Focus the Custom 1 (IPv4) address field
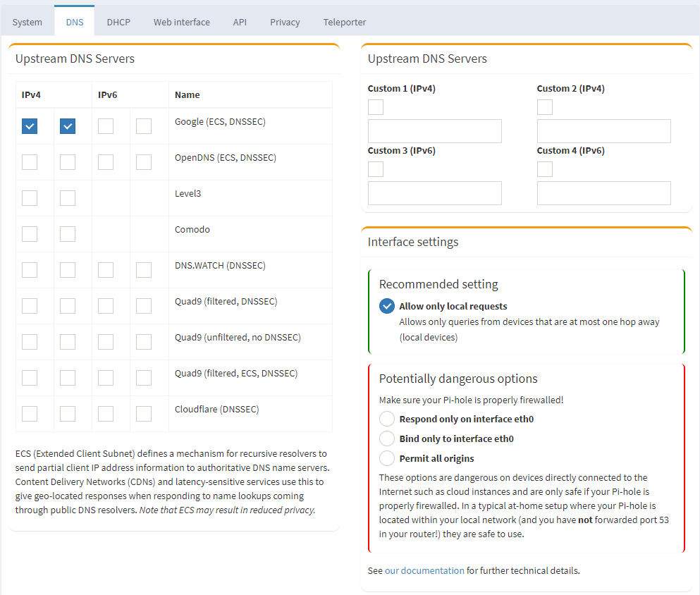 pyautogui.click(x=435, y=131)
